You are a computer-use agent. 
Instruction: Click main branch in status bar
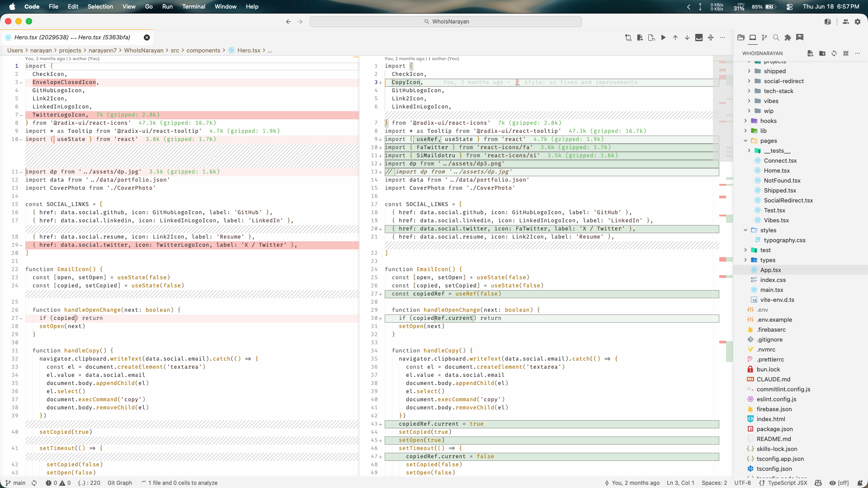[x=15, y=483]
